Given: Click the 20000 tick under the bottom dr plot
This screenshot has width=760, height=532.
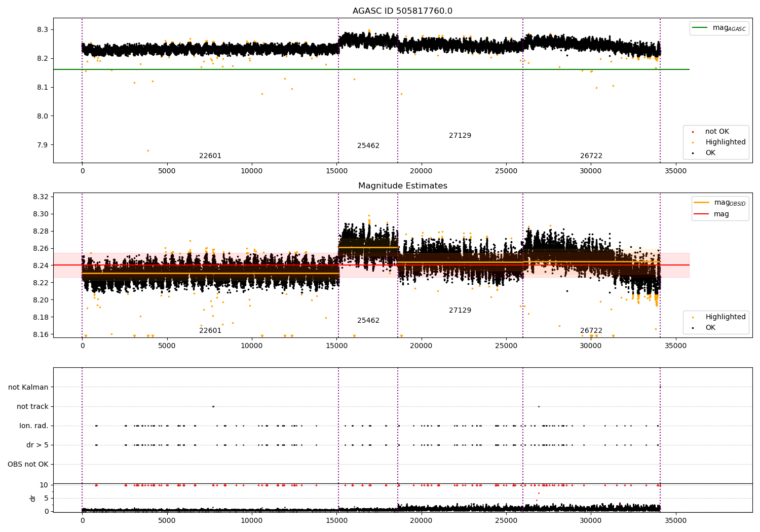Looking at the screenshot, I should coord(421,521).
